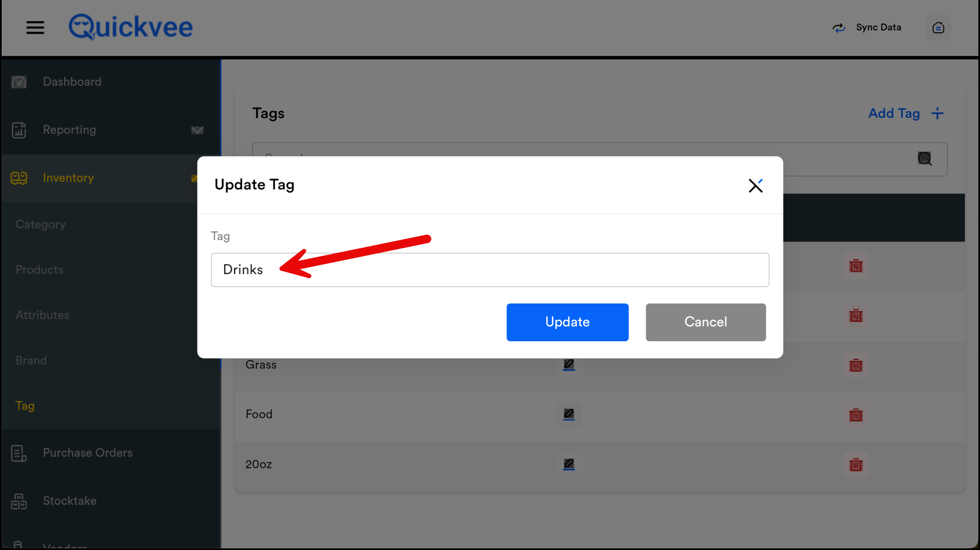Delete the 20oz tag with trash icon

click(856, 465)
